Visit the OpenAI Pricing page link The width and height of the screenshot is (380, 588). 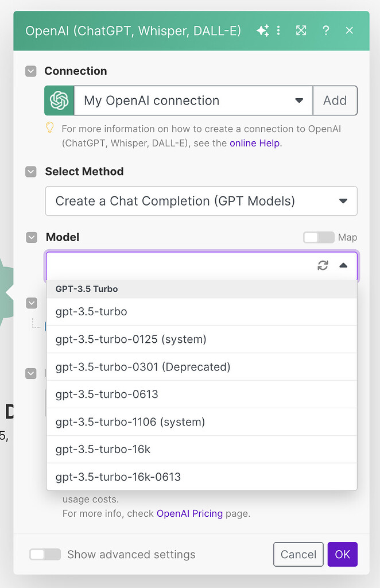(x=189, y=513)
